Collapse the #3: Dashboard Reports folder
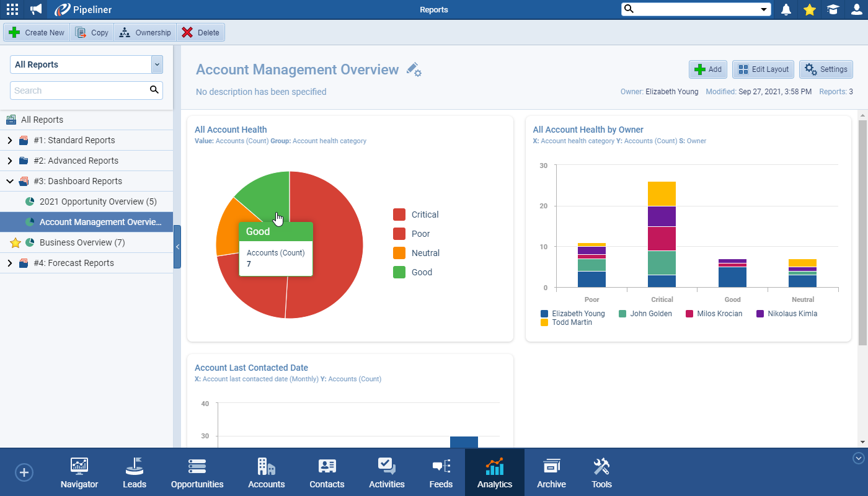The width and height of the screenshot is (868, 496). [x=9, y=182]
